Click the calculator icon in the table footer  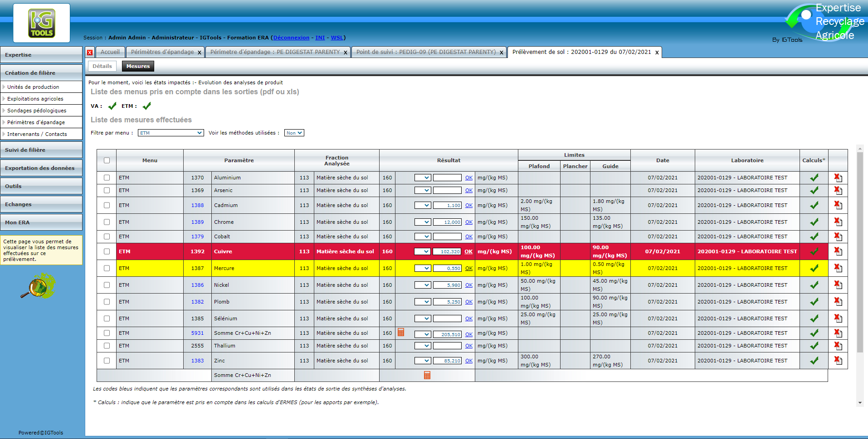click(x=427, y=375)
